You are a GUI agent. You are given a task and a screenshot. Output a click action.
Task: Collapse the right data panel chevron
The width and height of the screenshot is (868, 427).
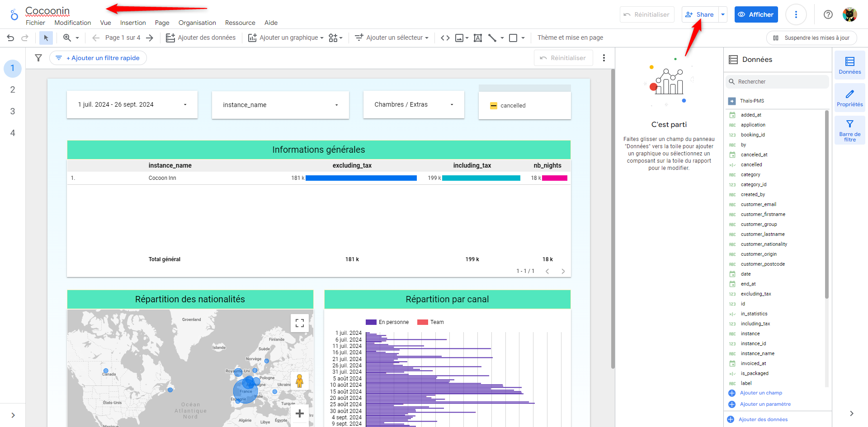click(851, 413)
